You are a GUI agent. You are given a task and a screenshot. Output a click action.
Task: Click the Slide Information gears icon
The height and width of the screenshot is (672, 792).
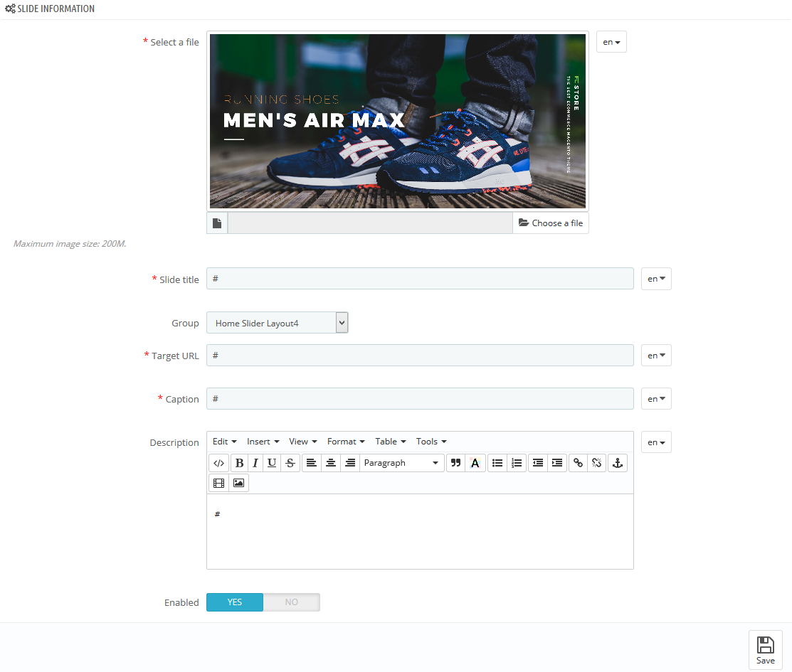(10, 9)
